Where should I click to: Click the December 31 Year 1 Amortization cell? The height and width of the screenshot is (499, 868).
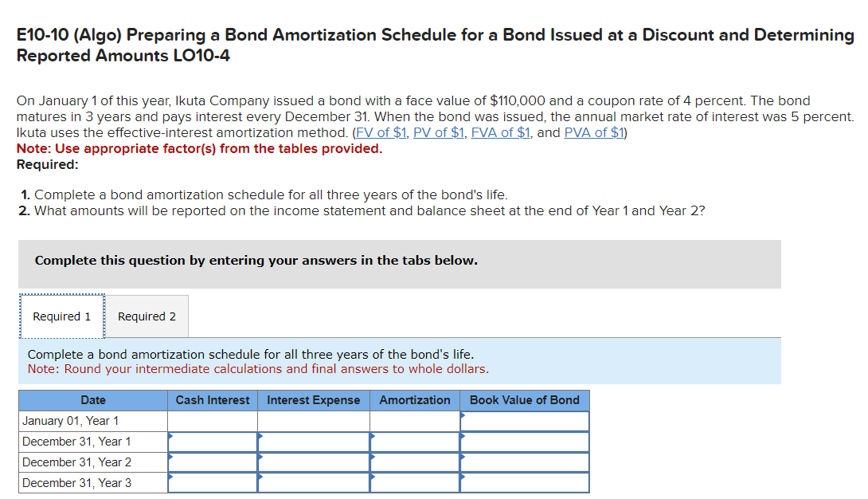(414, 442)
